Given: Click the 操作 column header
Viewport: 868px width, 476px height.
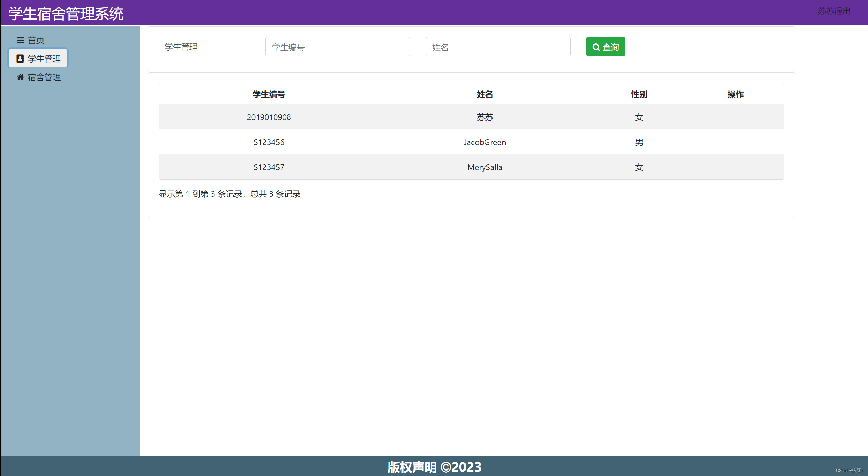Looking at the screenshot, I should [735, 94].
